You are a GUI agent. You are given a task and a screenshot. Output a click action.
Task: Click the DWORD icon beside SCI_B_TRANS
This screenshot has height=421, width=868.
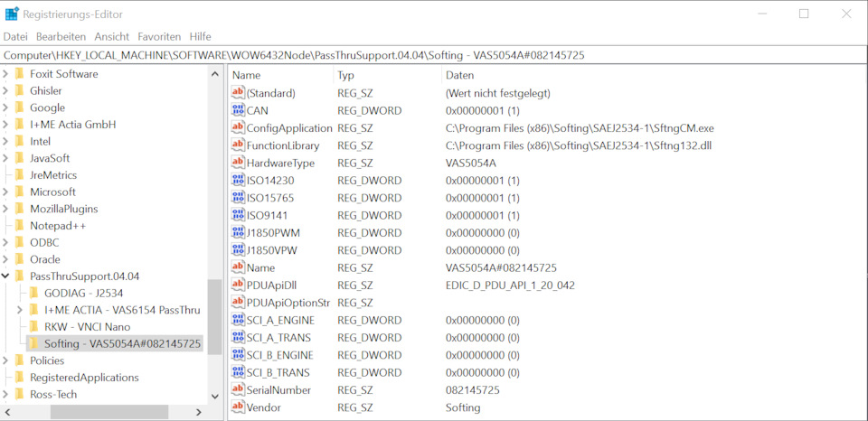click(x=238, y=372)
